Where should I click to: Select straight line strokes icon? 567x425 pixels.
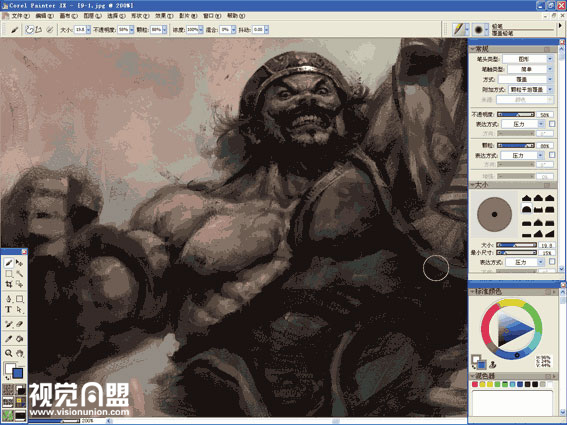pyautogui.click(x=39, y=30)
